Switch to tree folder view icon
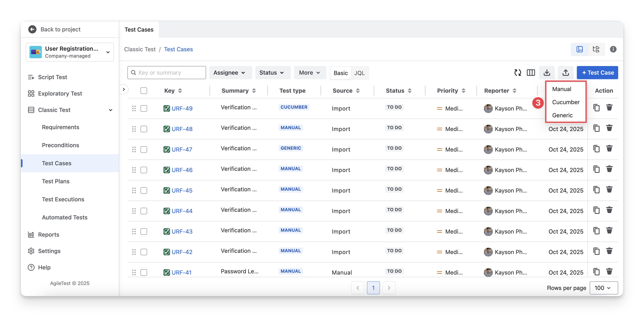Image resolution: width=644 pixels, height=317 pixels. click(x=596, y=49)
